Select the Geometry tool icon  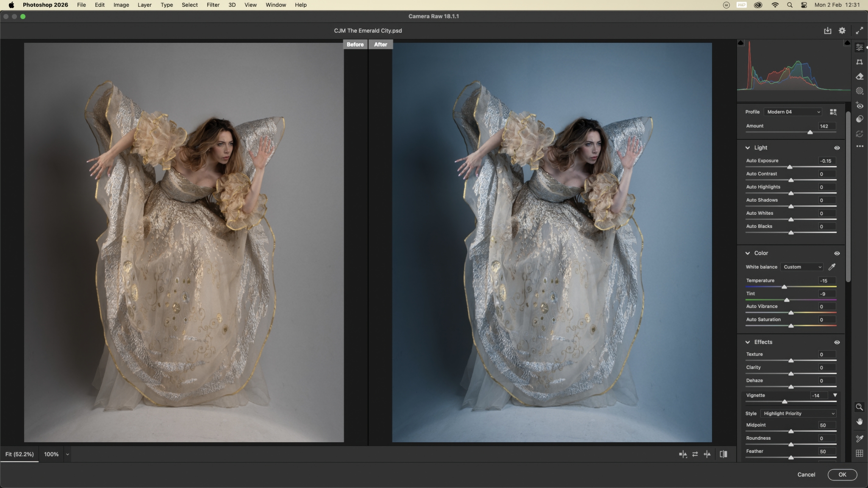coord(860,62)
